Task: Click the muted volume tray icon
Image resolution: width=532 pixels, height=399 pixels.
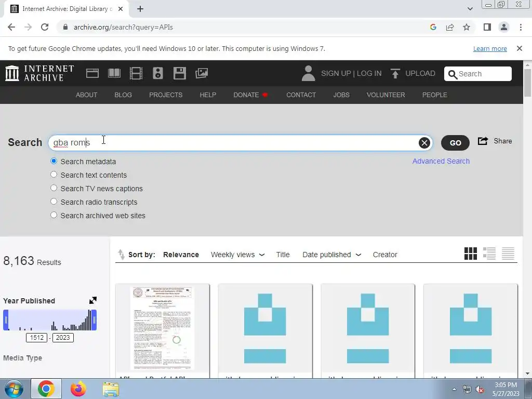Action: 480,389
